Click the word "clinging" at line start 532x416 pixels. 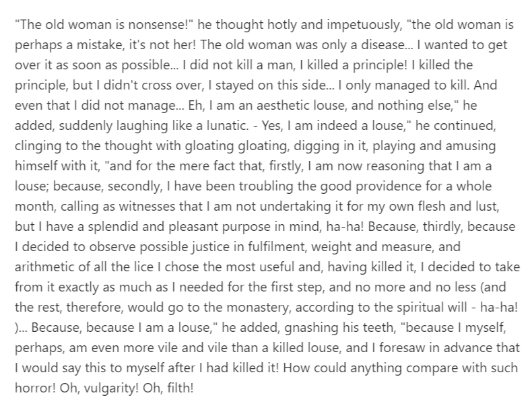click(x=38, y=147)
